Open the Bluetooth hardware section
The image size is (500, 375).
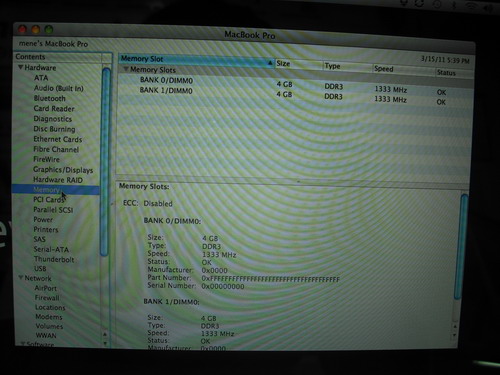click(x=50, y=98)
